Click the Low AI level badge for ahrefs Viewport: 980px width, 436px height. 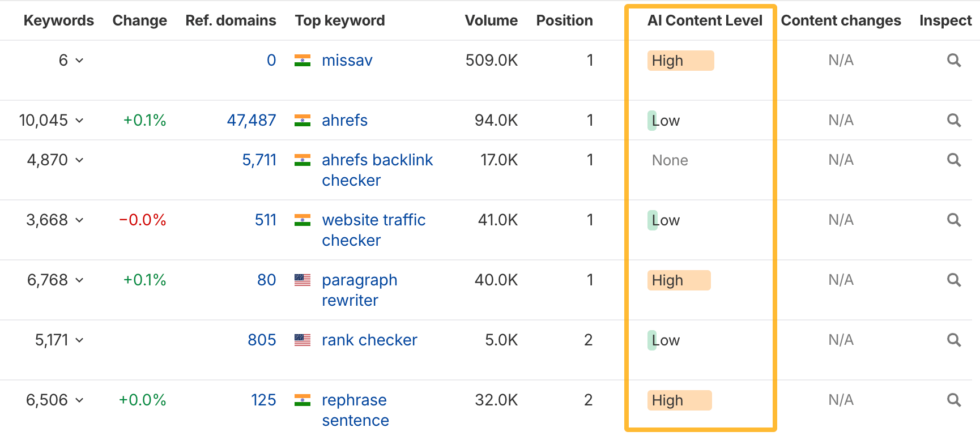tap(665, 121)
